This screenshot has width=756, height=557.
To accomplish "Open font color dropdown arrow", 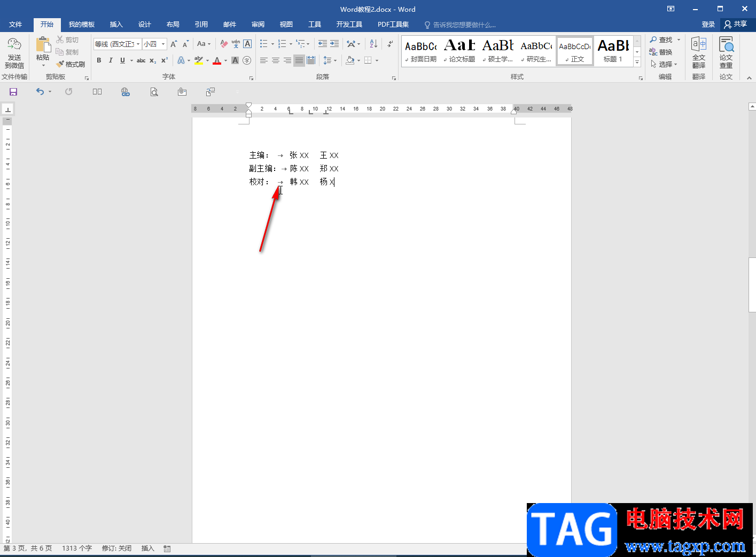I will pos(225,61).
